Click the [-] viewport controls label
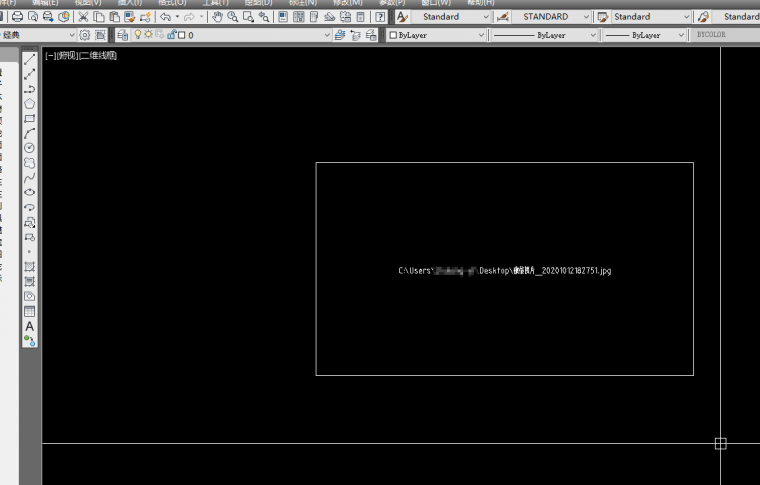 (x=50, y=56)
